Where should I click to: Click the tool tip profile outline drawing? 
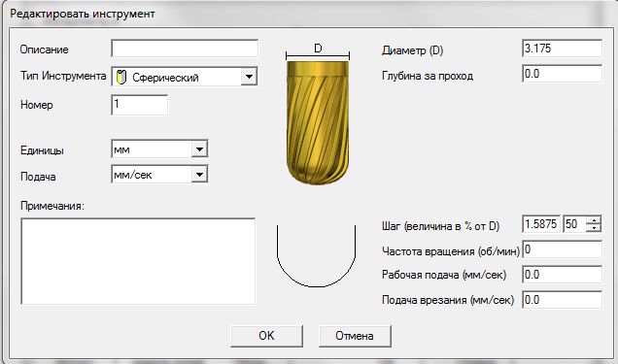point(317,256)
